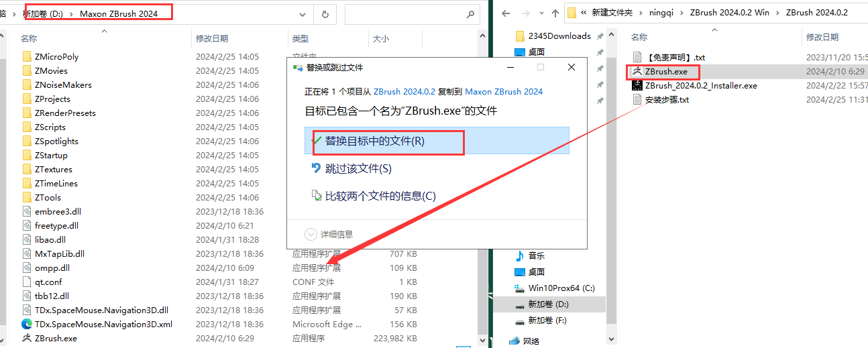The height and width of the screenshot is (348, 868).
Task: Select '新加卷 (D:)' drive in navigation pane
Action: click(548, 304)
